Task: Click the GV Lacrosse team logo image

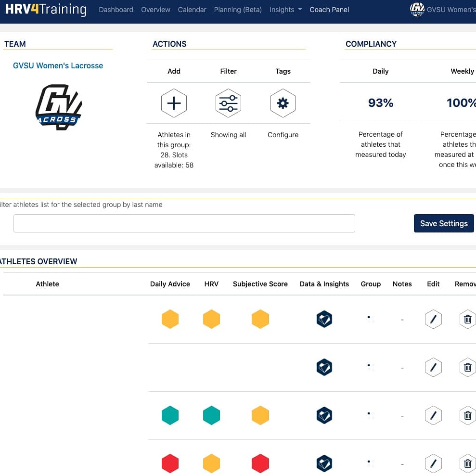Action: [59, 107]
